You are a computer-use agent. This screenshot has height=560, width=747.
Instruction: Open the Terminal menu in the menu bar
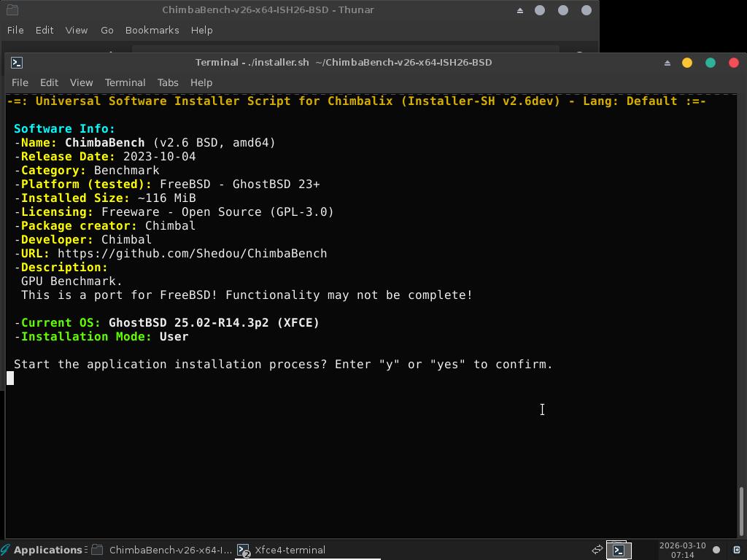pyautogui.click(x=125, y=83)
